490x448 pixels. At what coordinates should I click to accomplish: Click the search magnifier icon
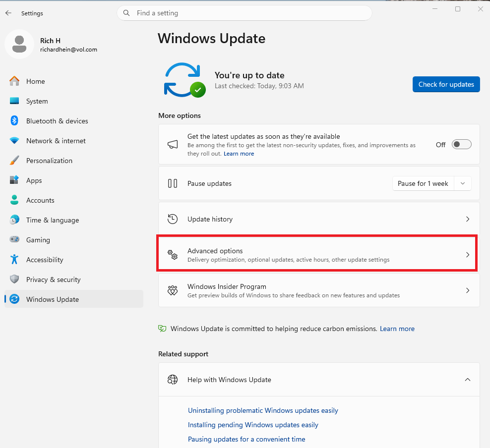coord(126,13)
